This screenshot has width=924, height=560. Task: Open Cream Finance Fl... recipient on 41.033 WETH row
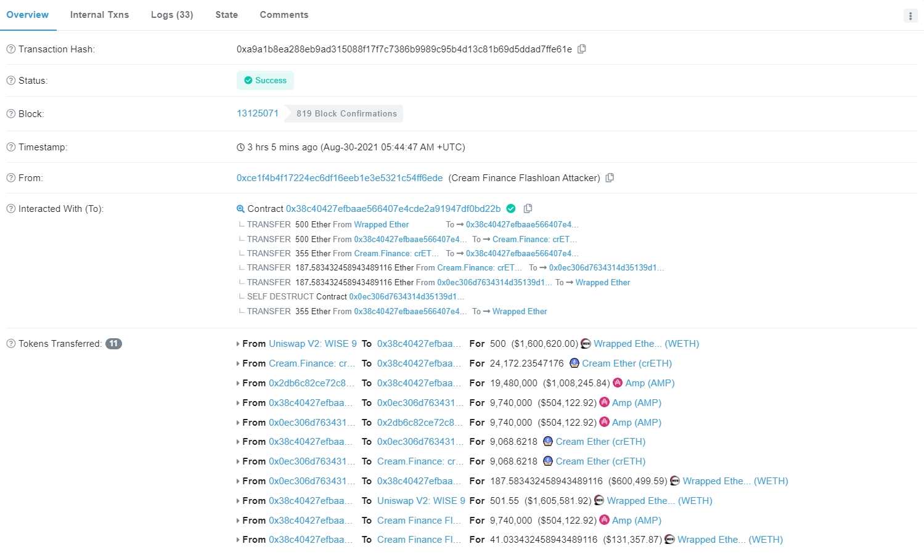pos(419,539)
